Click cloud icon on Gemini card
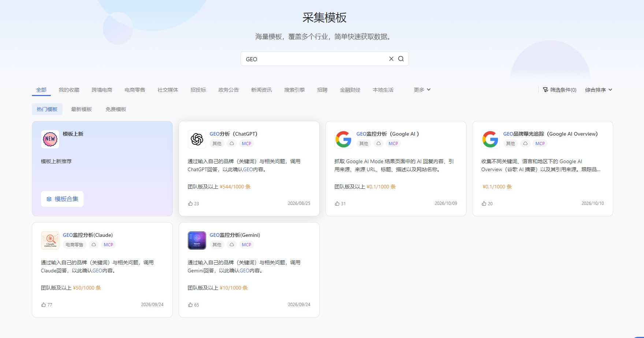Screen dimensions: 644x338 [x=232, y=245]
